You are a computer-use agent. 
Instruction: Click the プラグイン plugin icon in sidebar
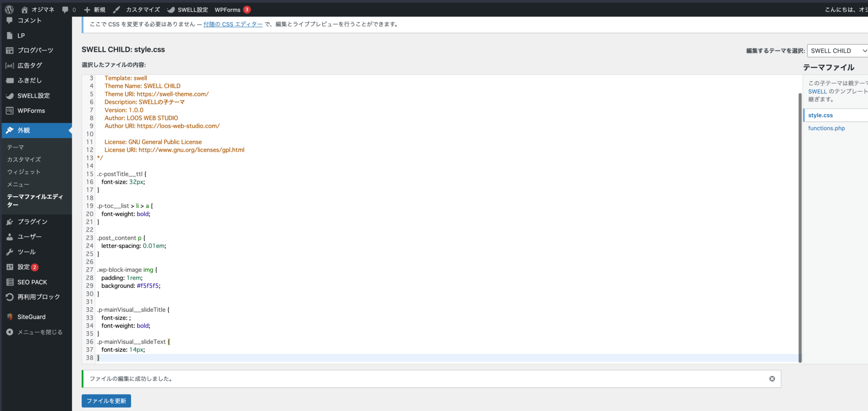tap(10, 222)
